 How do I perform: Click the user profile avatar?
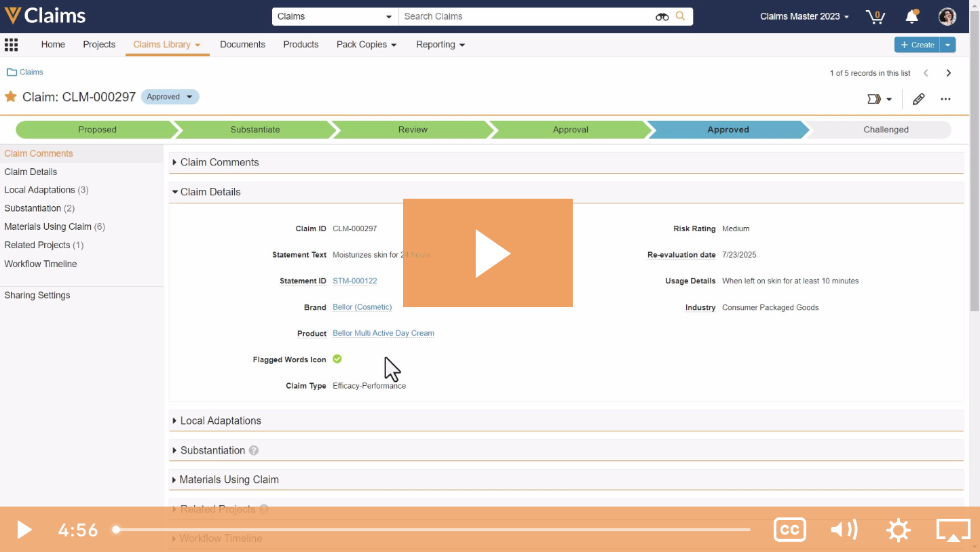tap(947, 16)
